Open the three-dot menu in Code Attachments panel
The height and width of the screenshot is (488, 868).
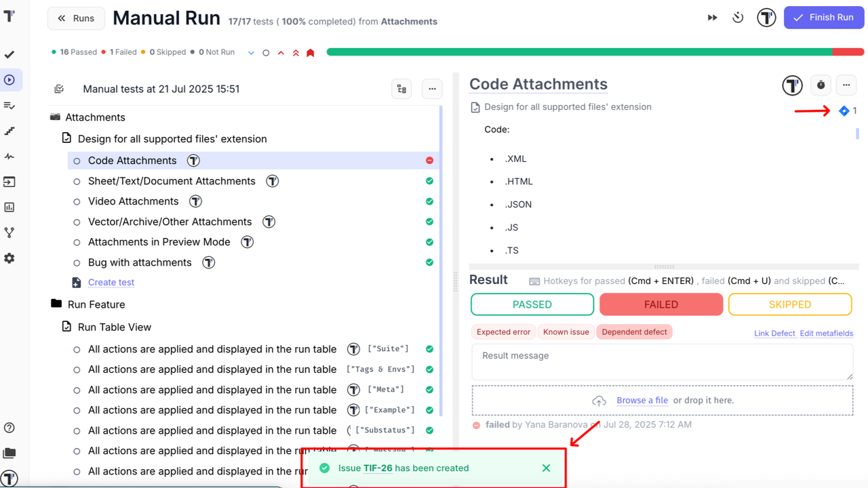pos(846,85)
